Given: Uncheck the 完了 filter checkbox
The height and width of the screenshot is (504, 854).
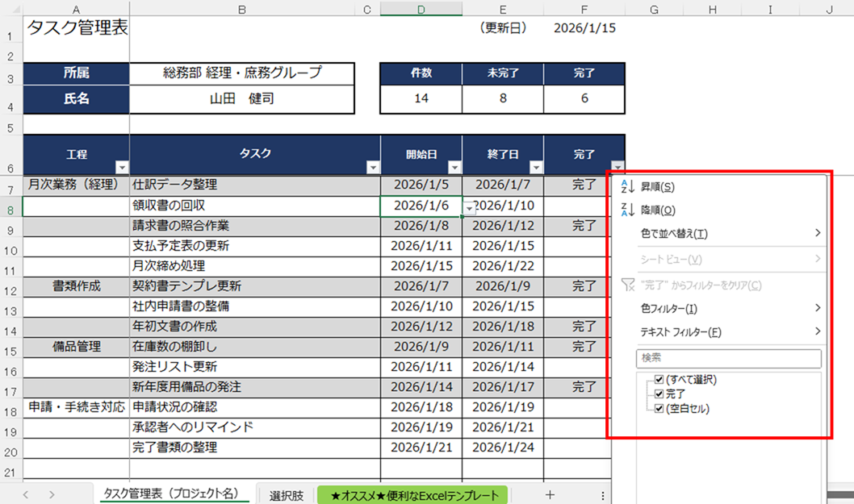Looking at the screenshot, I should 659,394.
